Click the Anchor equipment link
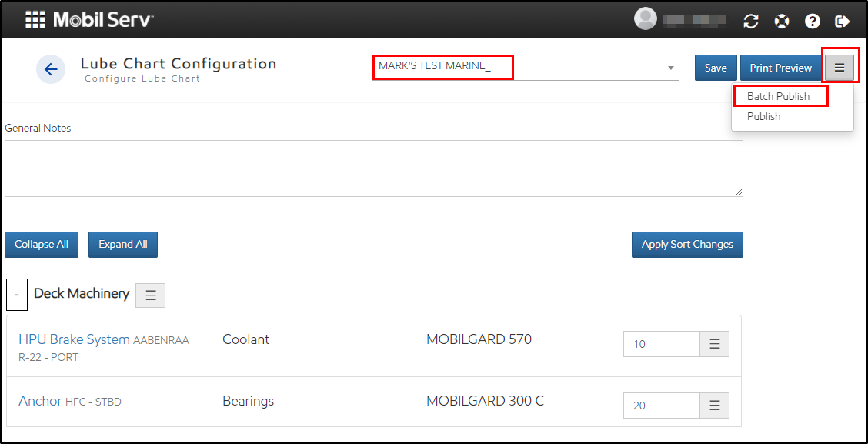 click(40, 401)
